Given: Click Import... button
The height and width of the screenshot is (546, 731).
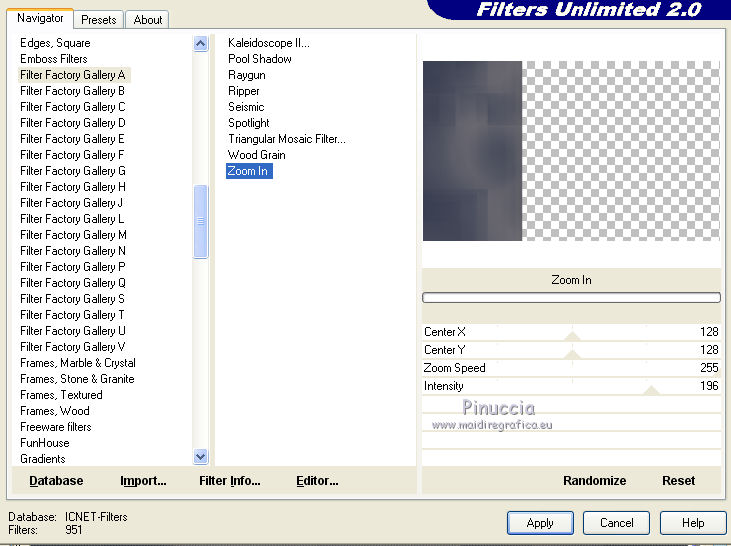Looking at the screenshot, I should point(143,481).
